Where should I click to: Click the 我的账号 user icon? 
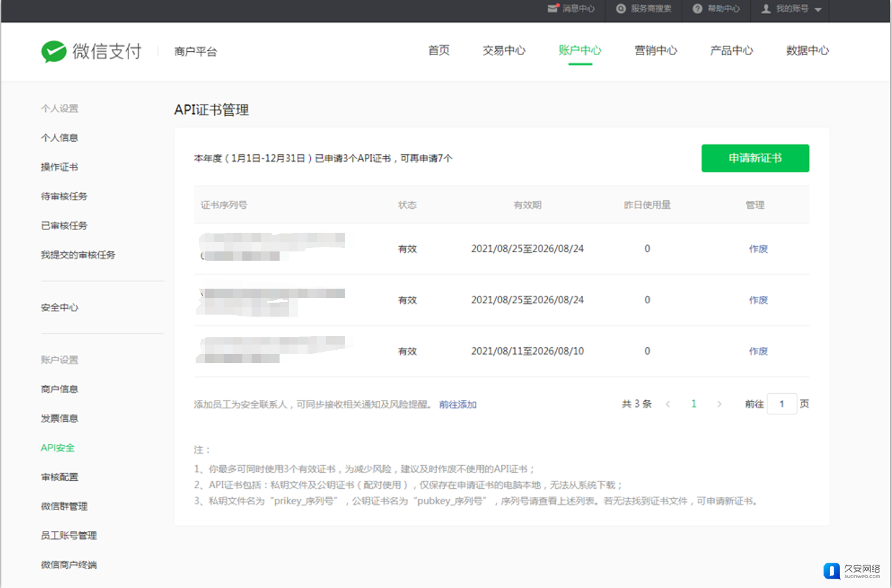coord(766,9)
